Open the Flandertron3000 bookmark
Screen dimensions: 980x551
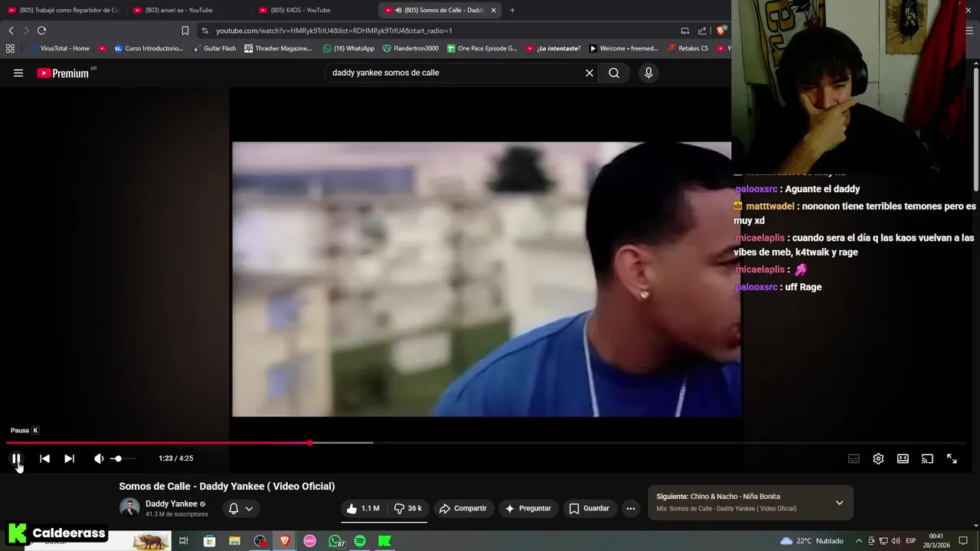410,48
